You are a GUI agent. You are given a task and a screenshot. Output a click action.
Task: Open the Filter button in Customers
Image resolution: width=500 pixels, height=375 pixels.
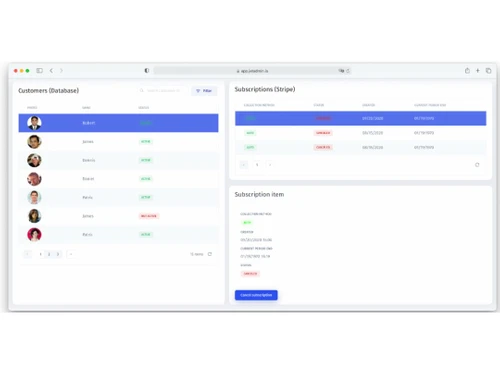[204, 91]
